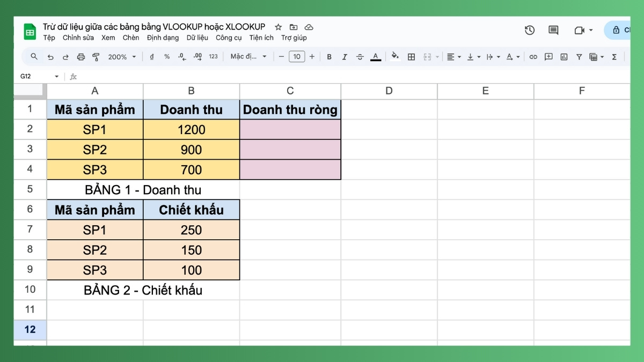
Task: Click the Chia sẻ button
Action: click(623, 31)
